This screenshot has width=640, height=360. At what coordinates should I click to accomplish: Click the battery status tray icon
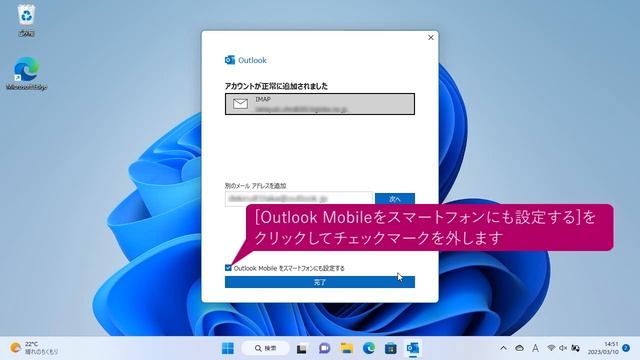(x=576, y=348)
